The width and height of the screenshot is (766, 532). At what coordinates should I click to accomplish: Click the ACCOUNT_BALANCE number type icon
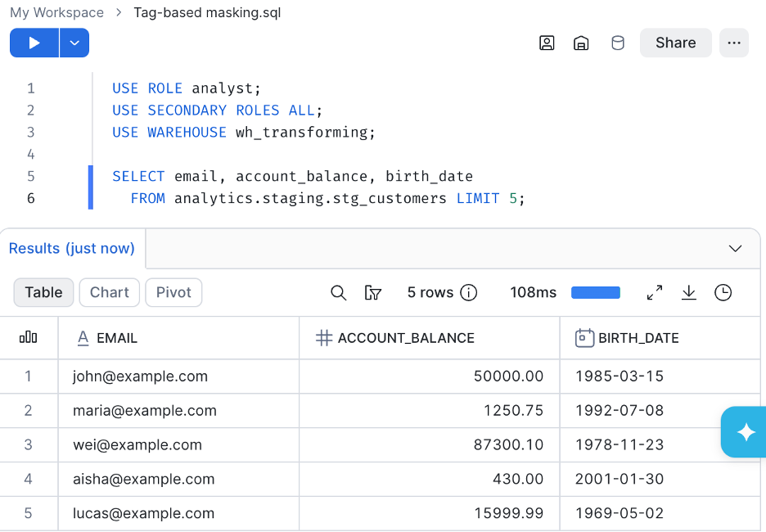324,338
